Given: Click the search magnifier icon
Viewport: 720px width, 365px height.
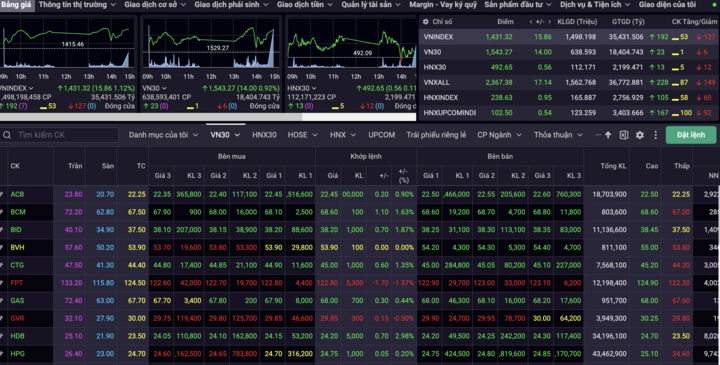Looking at the screenshot, I should [7, 135].
